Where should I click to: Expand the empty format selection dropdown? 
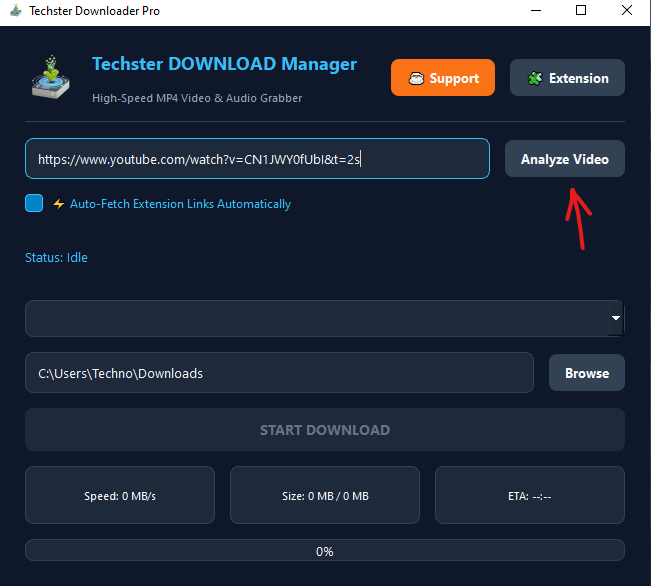(325, 318)
